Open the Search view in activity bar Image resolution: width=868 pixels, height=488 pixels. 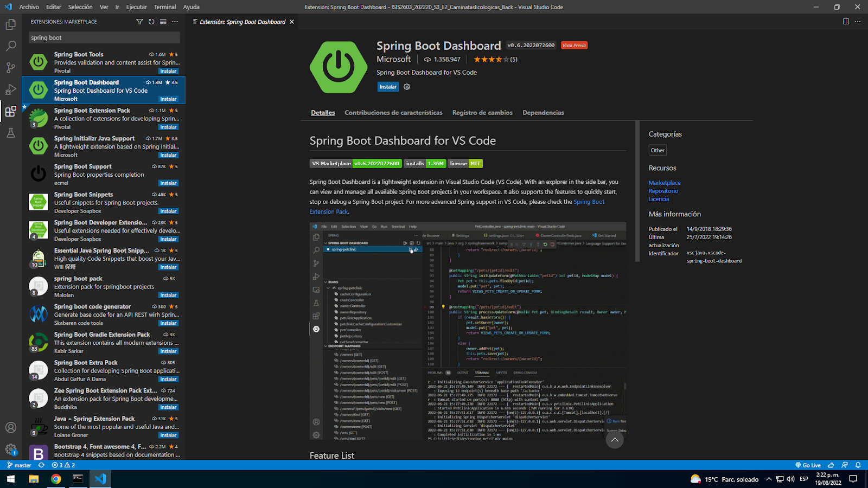(10, 46)
